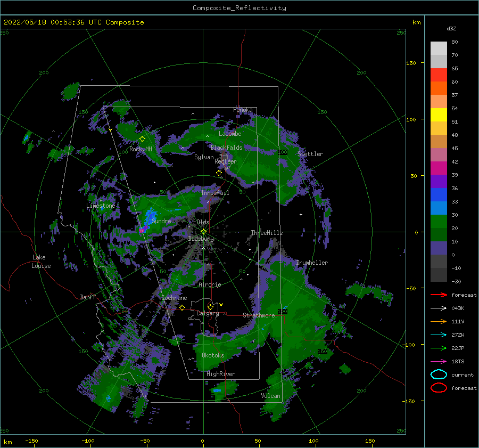This screenshot has width=479, height=448.
Task: Click the Stettler town label
Action: (x=310, y=154)
